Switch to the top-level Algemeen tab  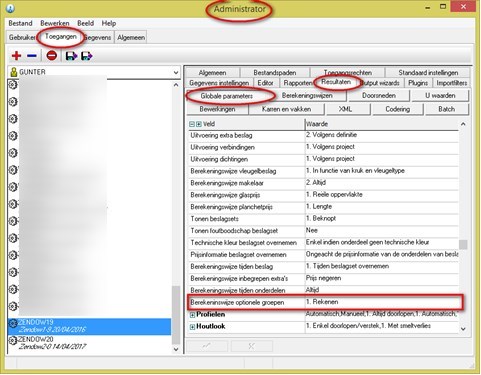[131, 37]
